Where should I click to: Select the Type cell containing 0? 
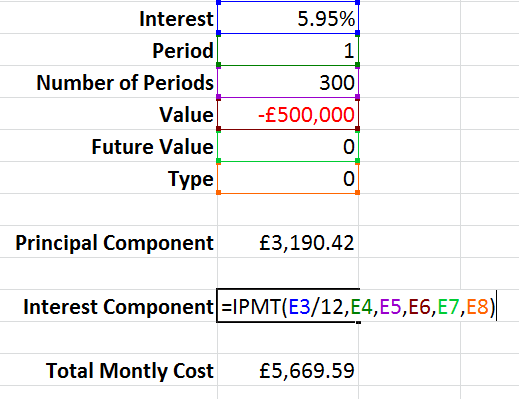(x=288, y=178)
